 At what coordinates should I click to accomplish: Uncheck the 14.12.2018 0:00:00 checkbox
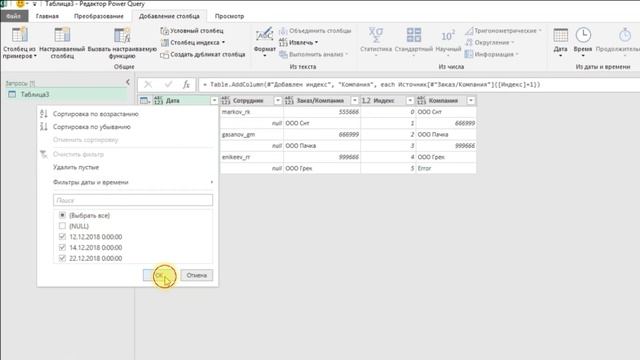pos(62,247)
